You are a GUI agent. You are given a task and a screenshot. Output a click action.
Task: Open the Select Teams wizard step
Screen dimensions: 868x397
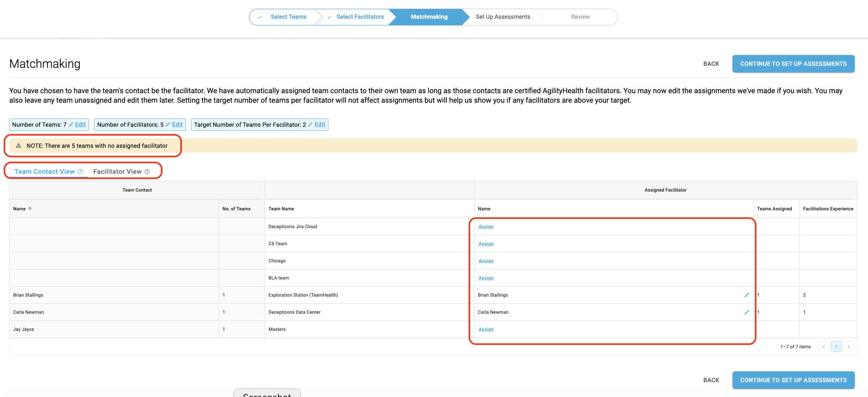289,17
